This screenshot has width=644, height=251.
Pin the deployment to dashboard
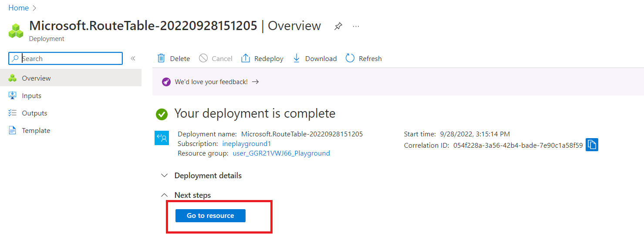point(338,27)
